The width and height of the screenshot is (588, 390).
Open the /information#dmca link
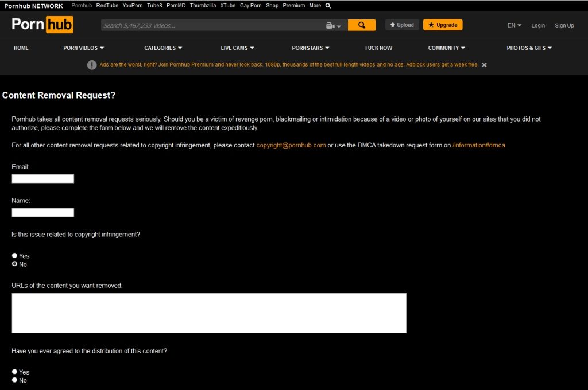tap(479, 145)
